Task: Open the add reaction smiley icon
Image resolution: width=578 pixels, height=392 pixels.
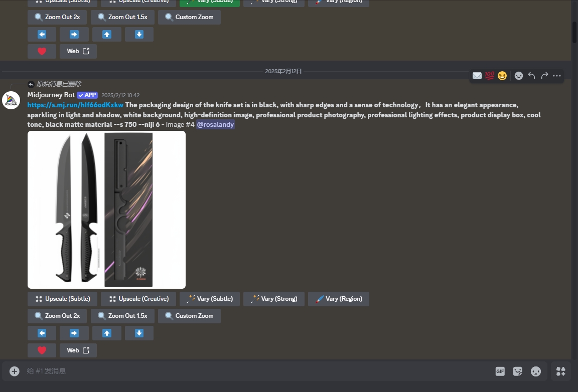Action: click(519, 75)
